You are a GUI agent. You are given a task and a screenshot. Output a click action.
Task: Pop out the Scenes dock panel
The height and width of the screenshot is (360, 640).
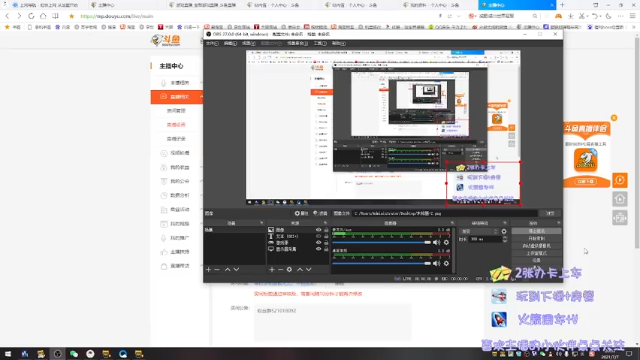[262, 223]
